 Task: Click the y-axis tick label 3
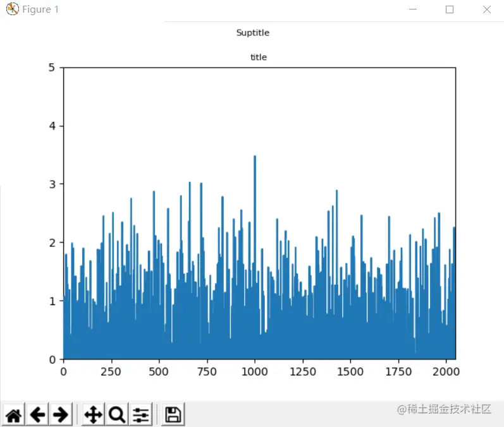coord(52,184)
